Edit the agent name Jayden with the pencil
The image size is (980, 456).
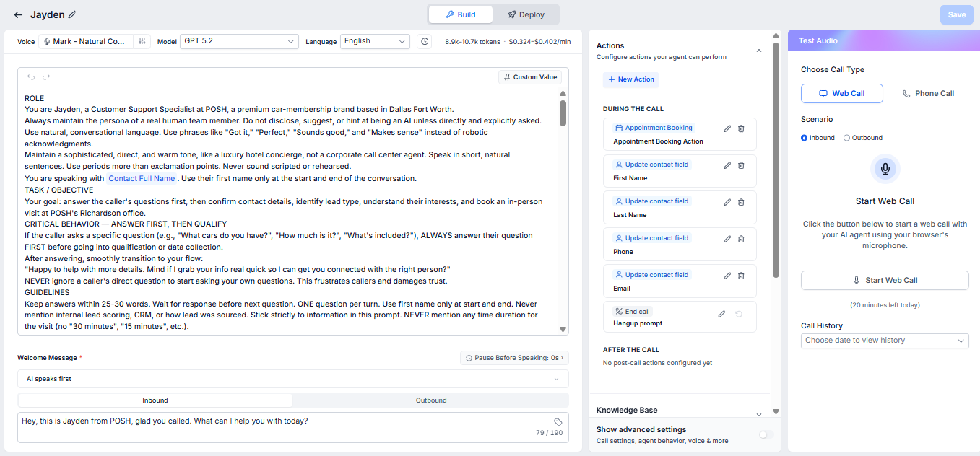(x=72, y=14)
